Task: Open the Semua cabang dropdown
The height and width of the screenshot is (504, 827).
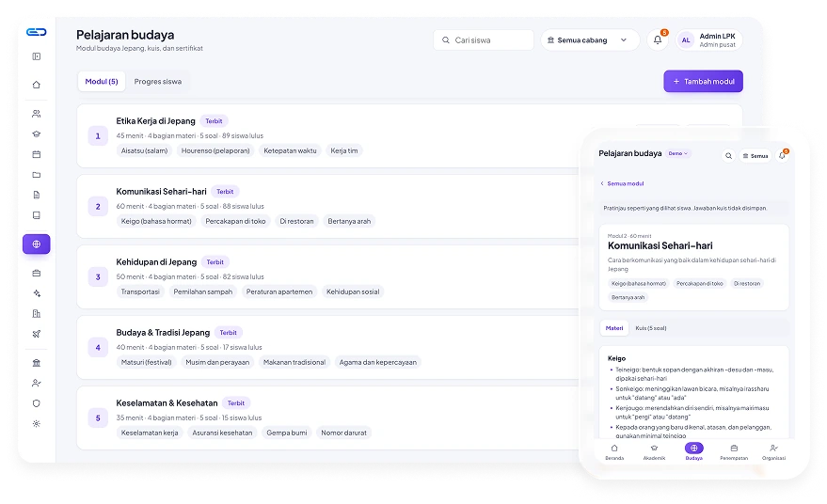Action: coord(590,40)
